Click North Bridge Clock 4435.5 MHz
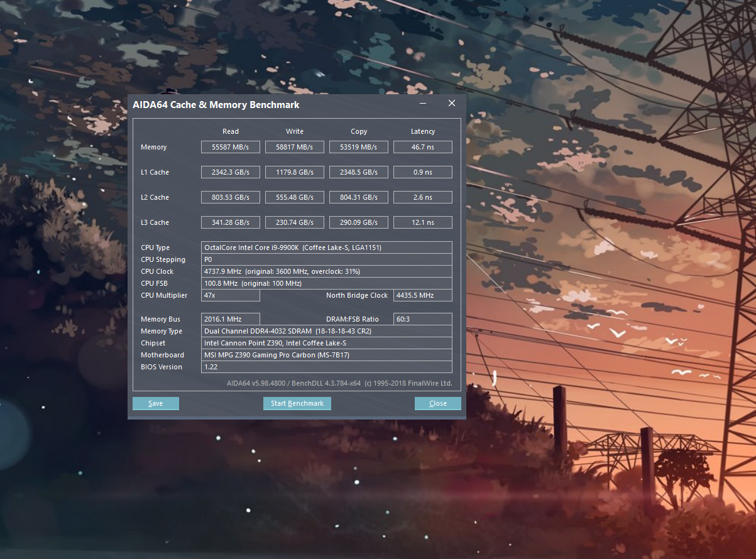This screenshot has width=756, height=559. [x=423, y=295]
